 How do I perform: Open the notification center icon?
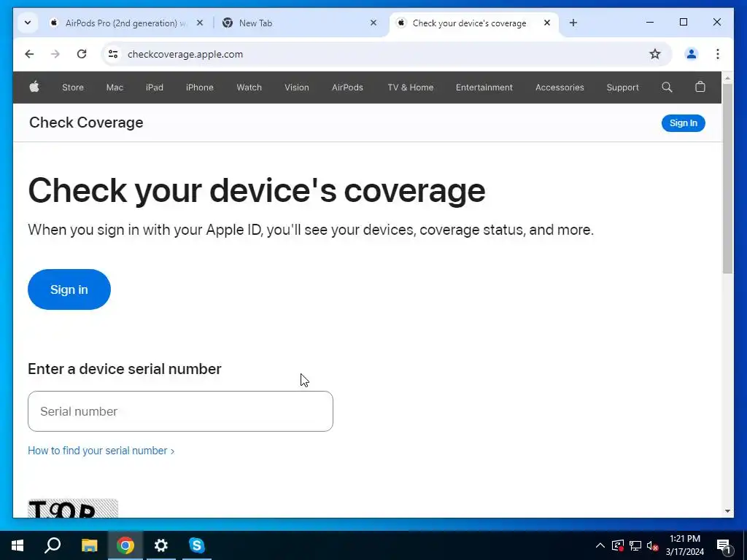coord(723,545)
